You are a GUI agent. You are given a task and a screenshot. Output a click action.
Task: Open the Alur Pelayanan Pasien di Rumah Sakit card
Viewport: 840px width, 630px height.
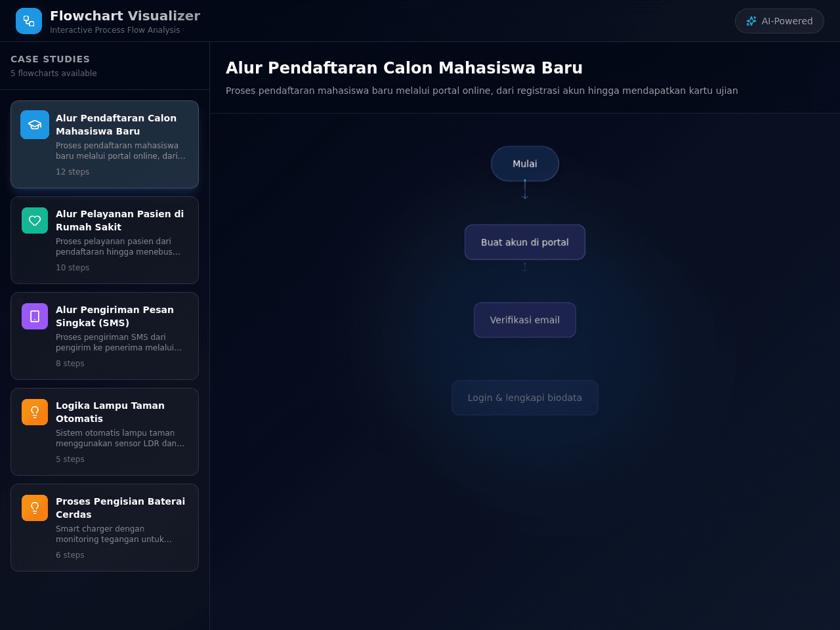click(x=104, y=240)
